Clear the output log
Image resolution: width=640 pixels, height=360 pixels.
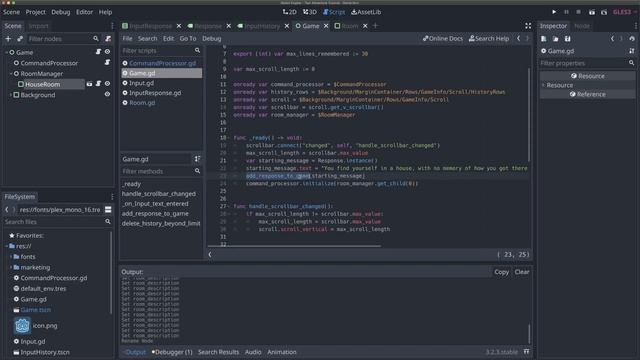point(522,272)
